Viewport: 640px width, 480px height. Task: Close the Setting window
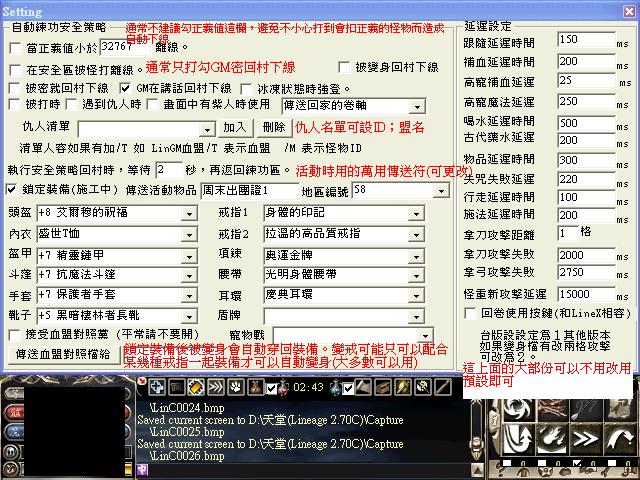tap(629, 11)
